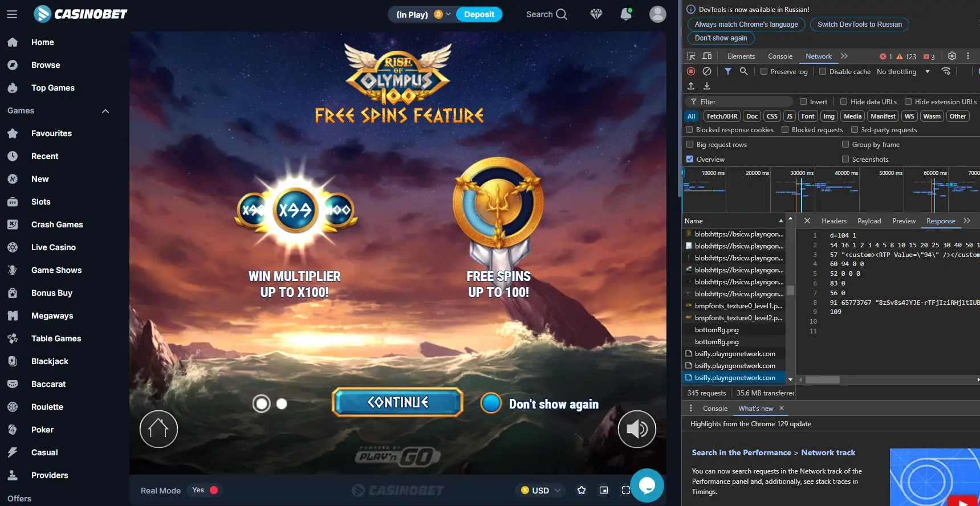Clear the network log

[x=707, y=71]
